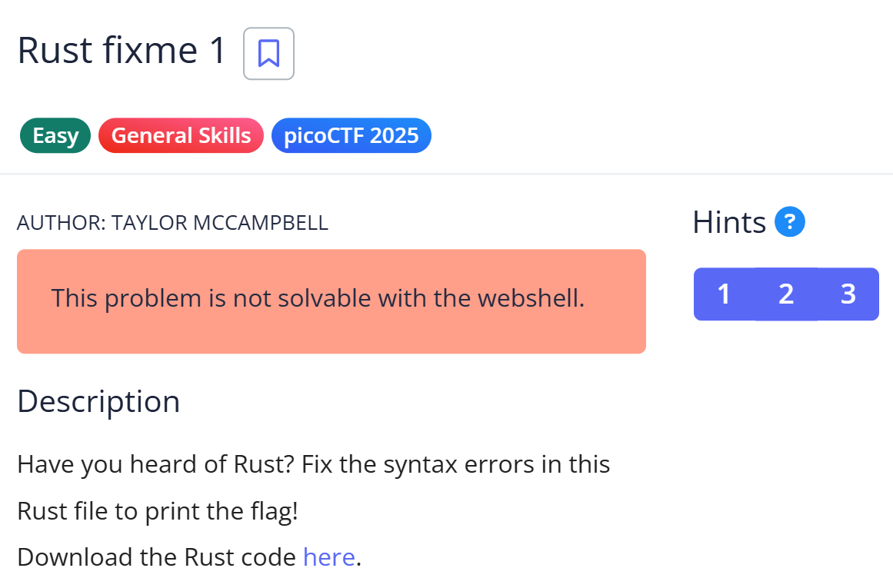Bookmark the Rust fixme 1 challenge
893x588 pixels.
pos(268,53)
